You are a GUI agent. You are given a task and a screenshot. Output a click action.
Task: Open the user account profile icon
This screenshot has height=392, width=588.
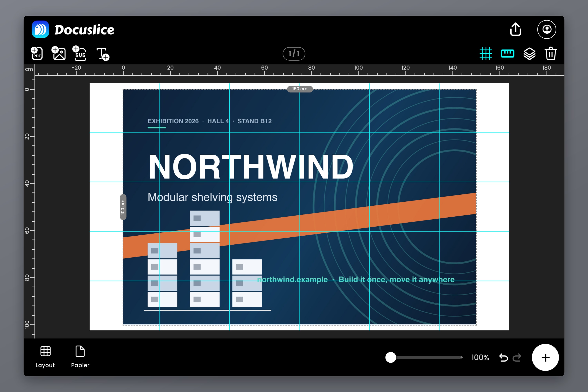point(547,29)
